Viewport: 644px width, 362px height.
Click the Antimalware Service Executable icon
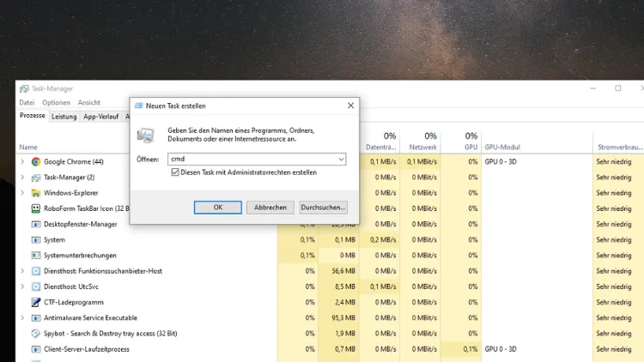click(x=36, y=317)
